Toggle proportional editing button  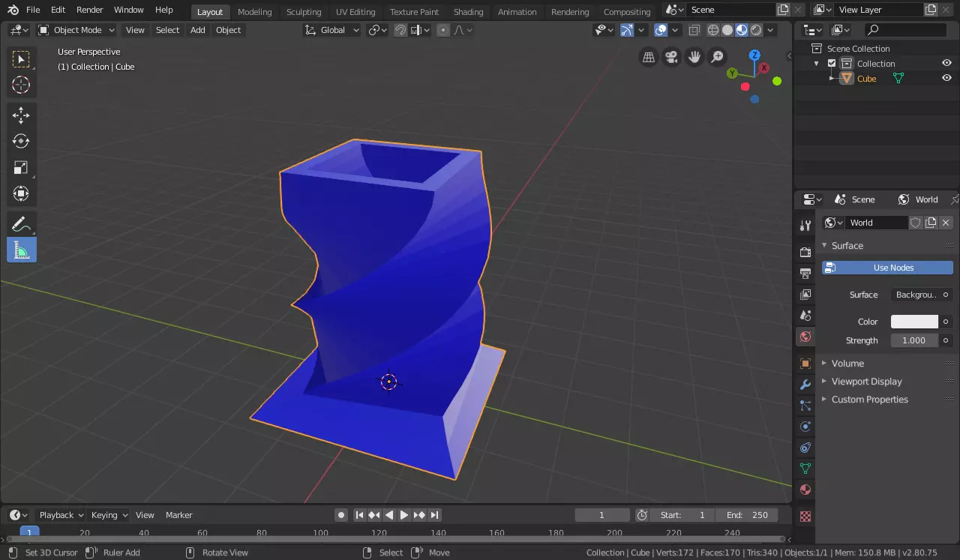(x=443, y=30)
